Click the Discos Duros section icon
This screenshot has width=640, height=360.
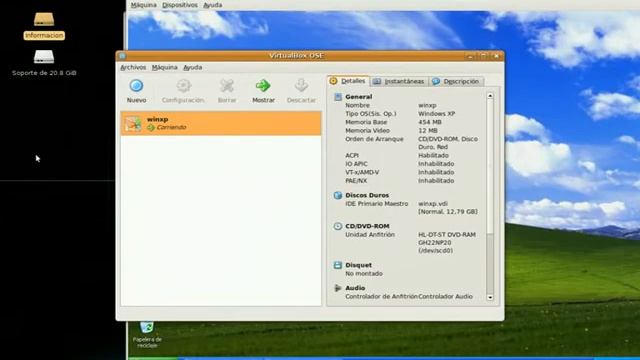point(338,195)
